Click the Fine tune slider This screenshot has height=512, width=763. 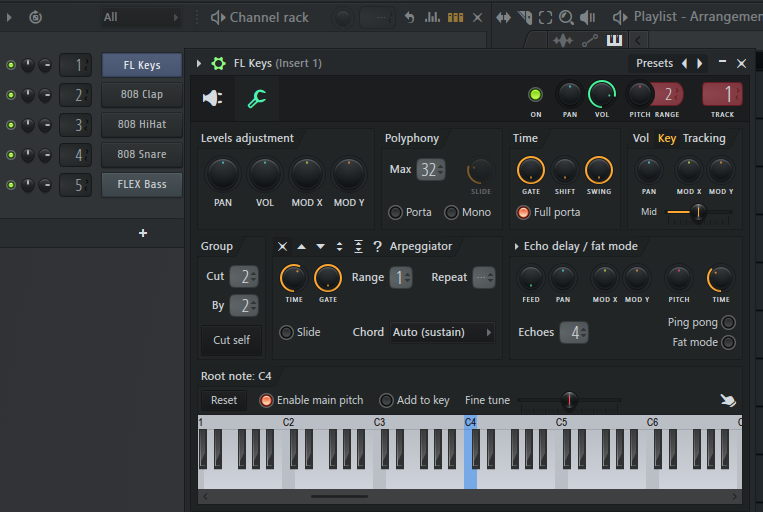(x=569, y=400)
